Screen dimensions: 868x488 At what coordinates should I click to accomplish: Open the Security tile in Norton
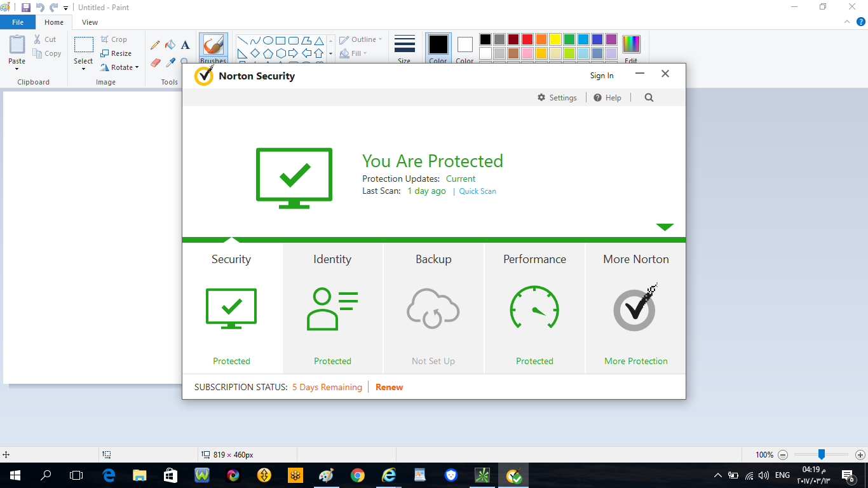231,308
